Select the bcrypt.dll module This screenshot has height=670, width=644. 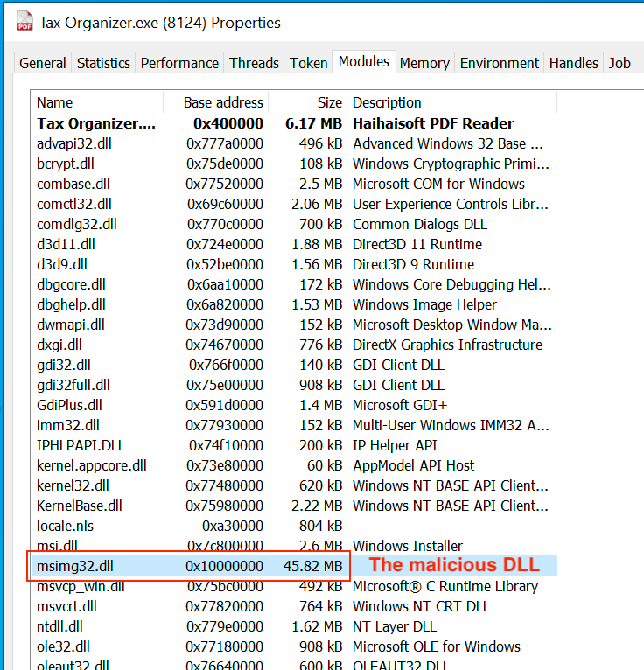click(x=294, y=164)
